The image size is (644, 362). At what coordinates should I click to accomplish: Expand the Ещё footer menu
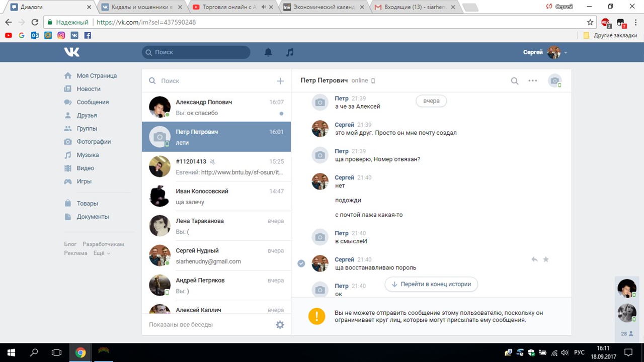[x=101, y=253]
